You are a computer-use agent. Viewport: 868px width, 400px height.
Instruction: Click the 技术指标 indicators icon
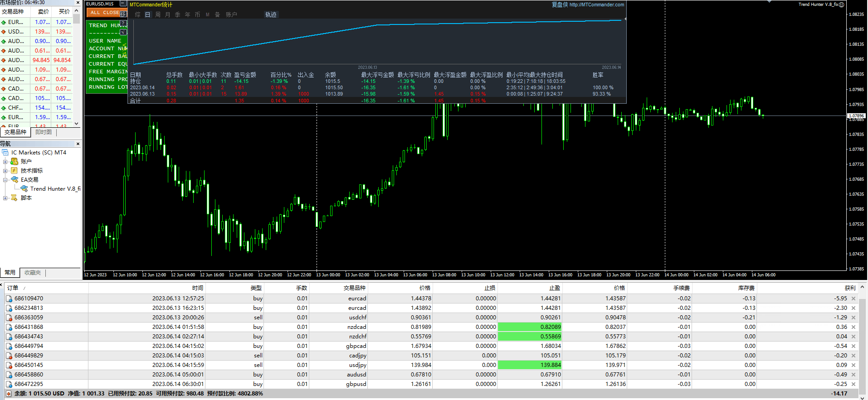click(x=15, y=171)
